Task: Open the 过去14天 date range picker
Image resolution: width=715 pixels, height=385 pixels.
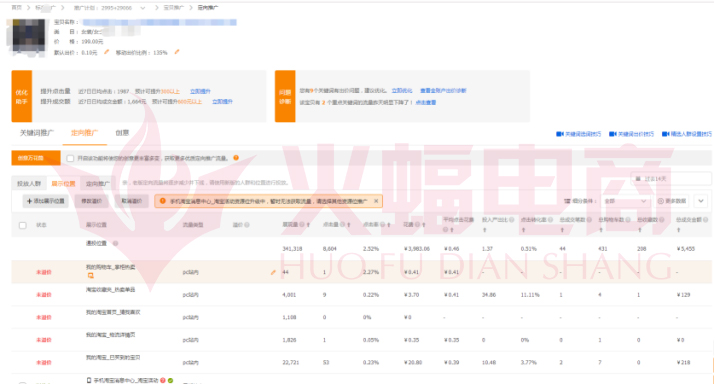Action: pos(671,179)
